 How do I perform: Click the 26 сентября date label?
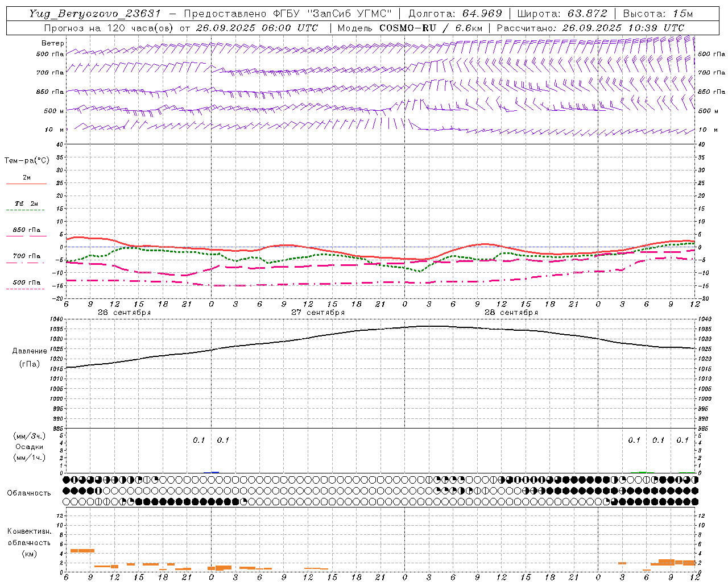coord(124,313)
